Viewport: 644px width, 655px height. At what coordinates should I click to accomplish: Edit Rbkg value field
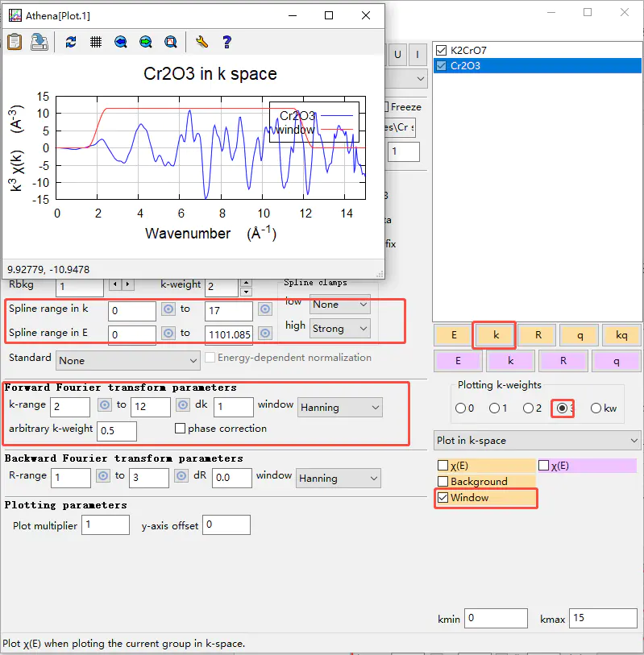(80, 287)
